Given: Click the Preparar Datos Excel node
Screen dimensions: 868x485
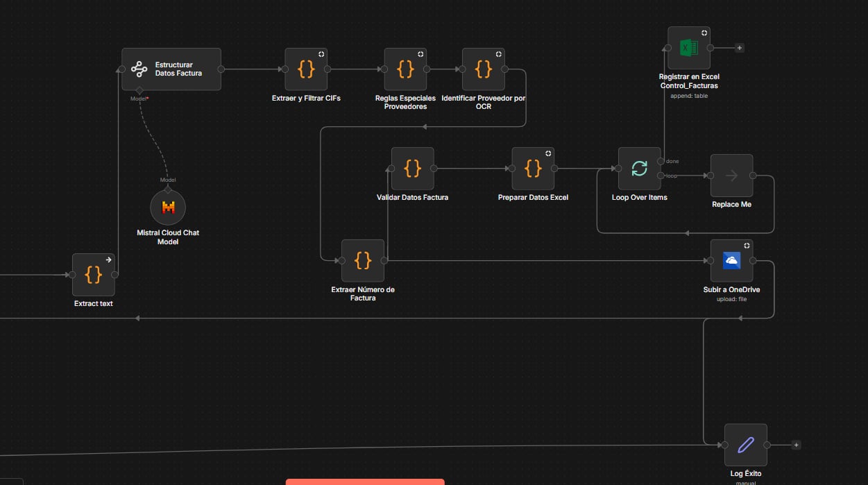Looking at the screenshot, I should pyautogui.click(x=533, y=169).
